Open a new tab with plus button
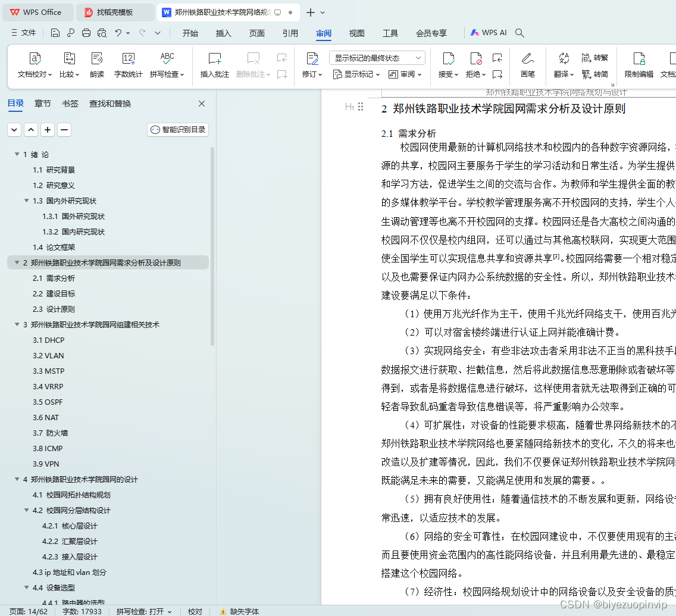The height and width of the screenshot is (616, 676). 310,12
